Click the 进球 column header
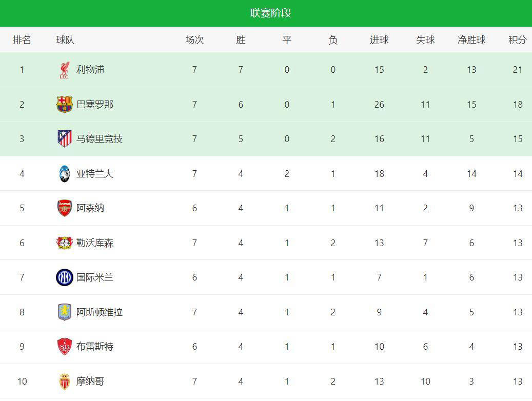Screen dimensions: 532x401 click(x=379, y=40)
